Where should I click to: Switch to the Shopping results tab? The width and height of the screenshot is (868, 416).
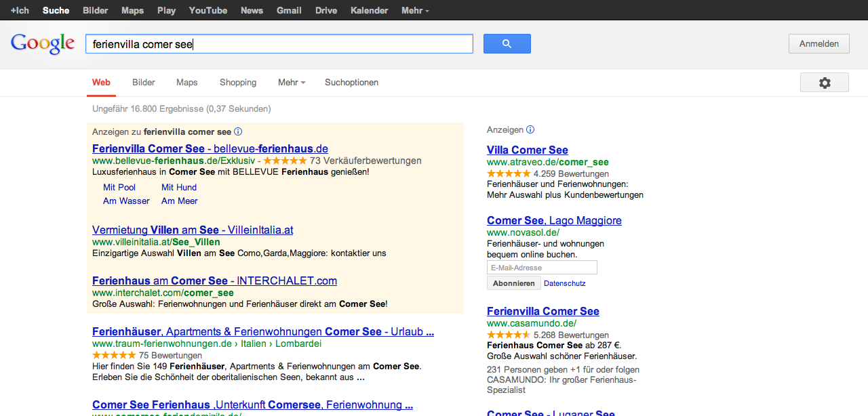coord(238,83)
